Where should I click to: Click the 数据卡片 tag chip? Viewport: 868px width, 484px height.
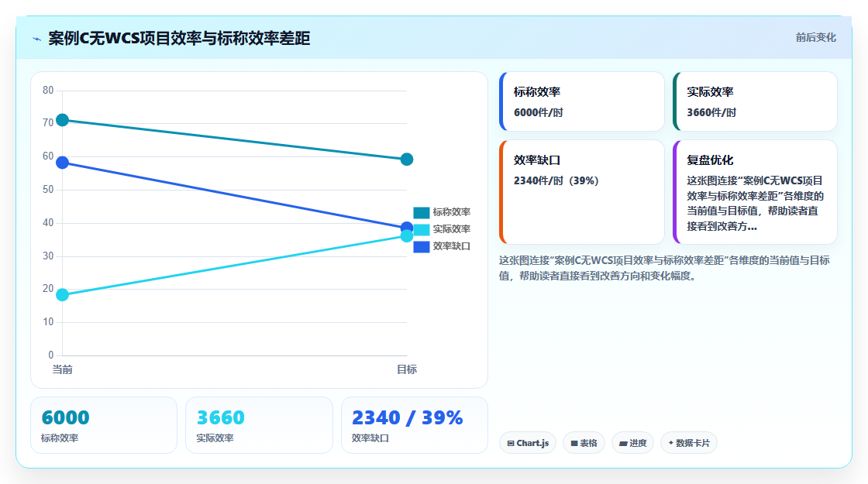click(x=689, y=443)
